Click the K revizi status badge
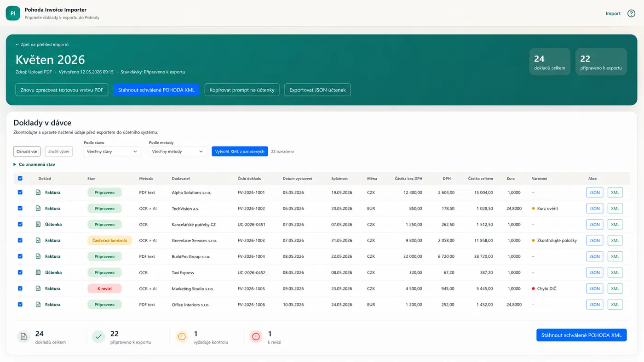The height and width of the screenshot is (362, 644). coord(104,288)
